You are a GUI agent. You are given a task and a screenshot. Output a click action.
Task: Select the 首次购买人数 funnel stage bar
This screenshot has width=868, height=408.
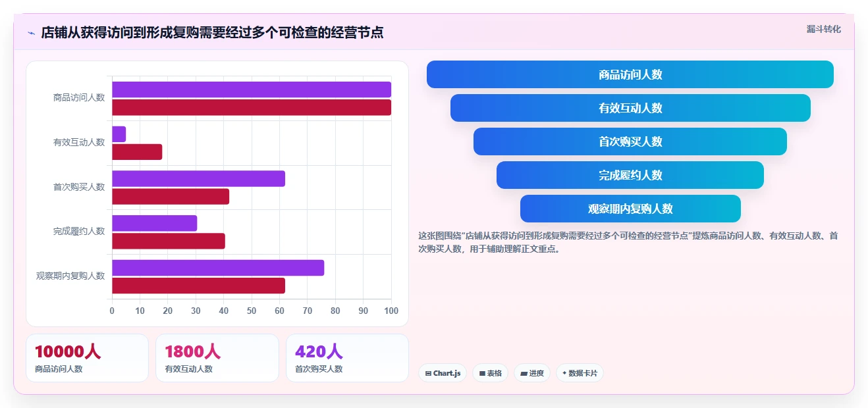[630, 141]
